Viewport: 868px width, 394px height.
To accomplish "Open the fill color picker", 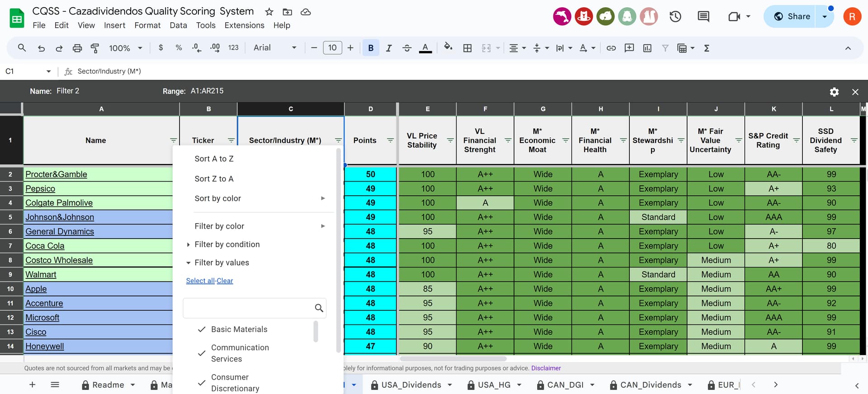I will pyautogui.click(x=448, y=47).
